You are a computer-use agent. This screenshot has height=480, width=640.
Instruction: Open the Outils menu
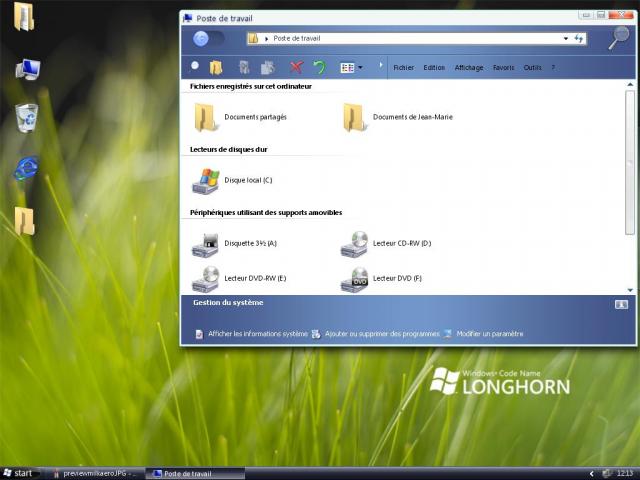[532, 68]
